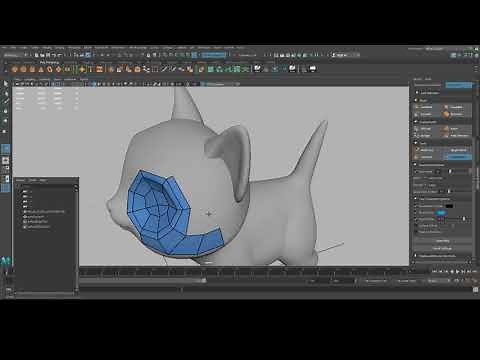Click the orange Boolean tool in Modeling Toolkit
The width and height of the screenshot is (480, 360).
click(457, 114)
